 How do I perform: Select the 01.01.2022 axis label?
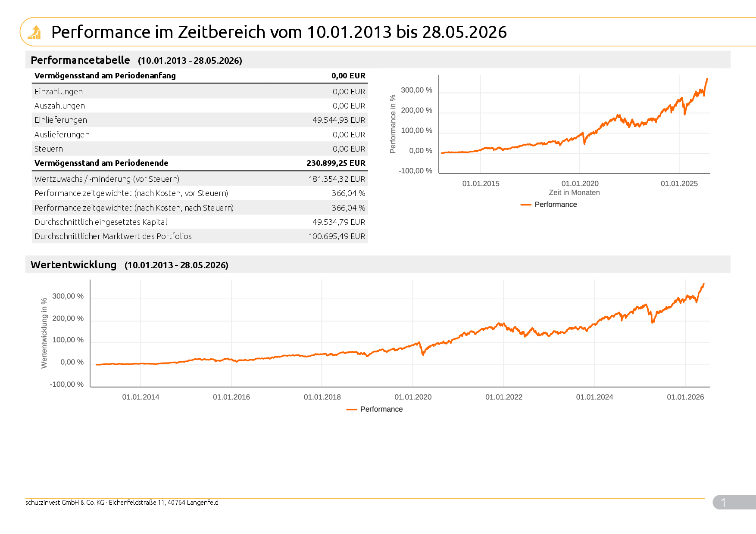[x=504, y=397]
